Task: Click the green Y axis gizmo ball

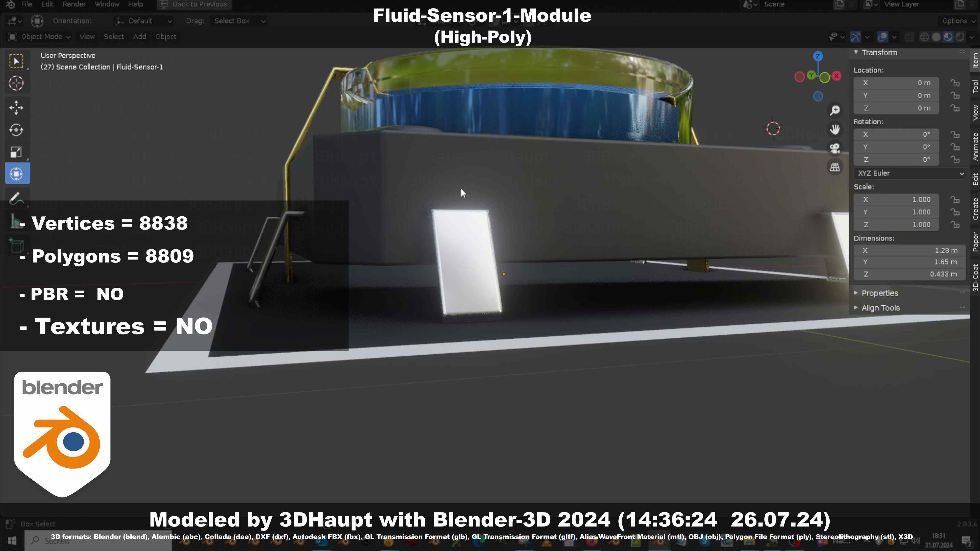Action: [x=811, y=75]
